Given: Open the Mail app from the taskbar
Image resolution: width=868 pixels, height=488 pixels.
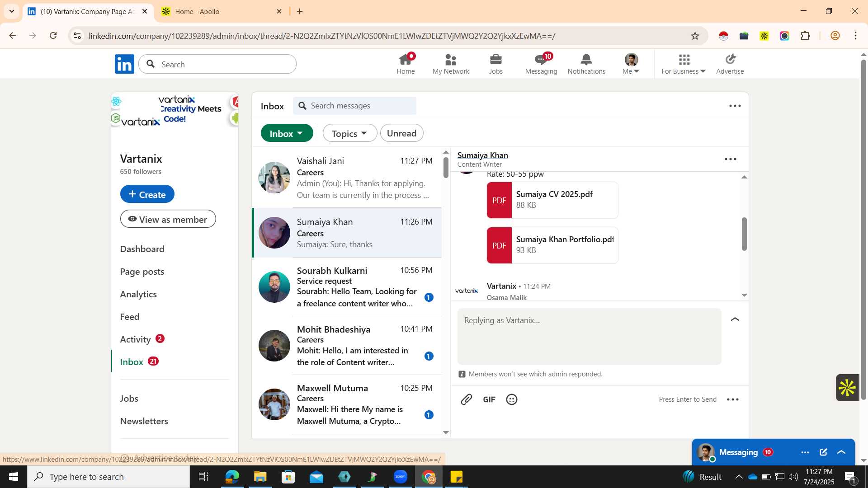Looking at the screenshot, I should pyautogui.click(x=316, y=477).
